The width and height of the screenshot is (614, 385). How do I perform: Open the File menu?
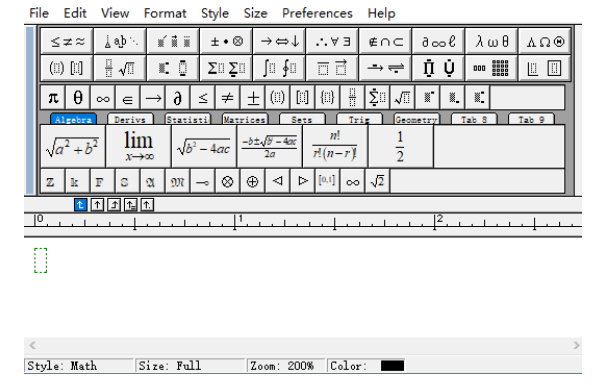click(39, 13)
